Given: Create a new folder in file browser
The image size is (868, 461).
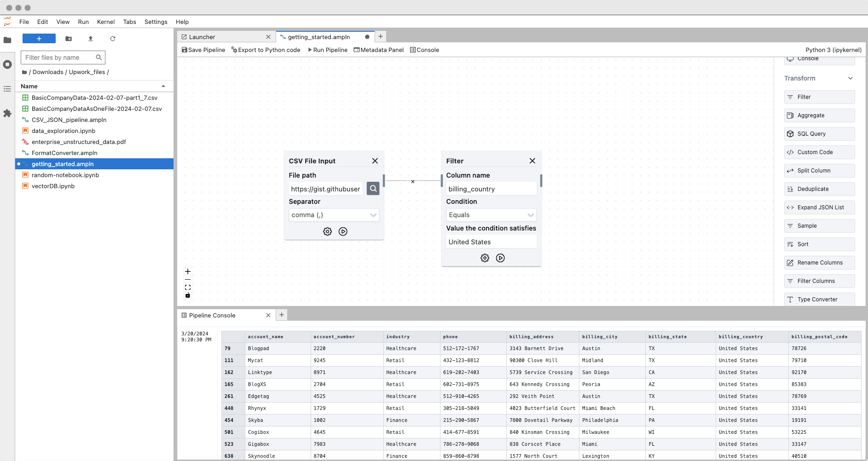Looking at the screenshot, I should pyautogui.click(x=69, y=39).
